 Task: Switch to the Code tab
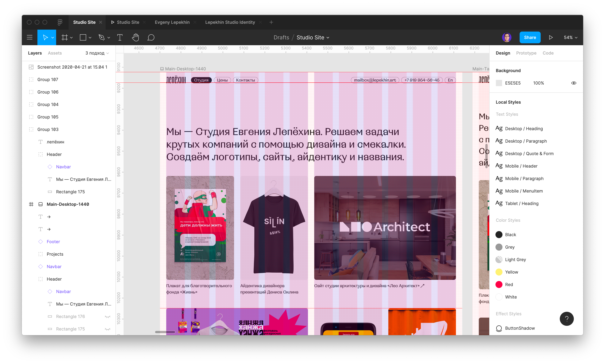[548, 53]
